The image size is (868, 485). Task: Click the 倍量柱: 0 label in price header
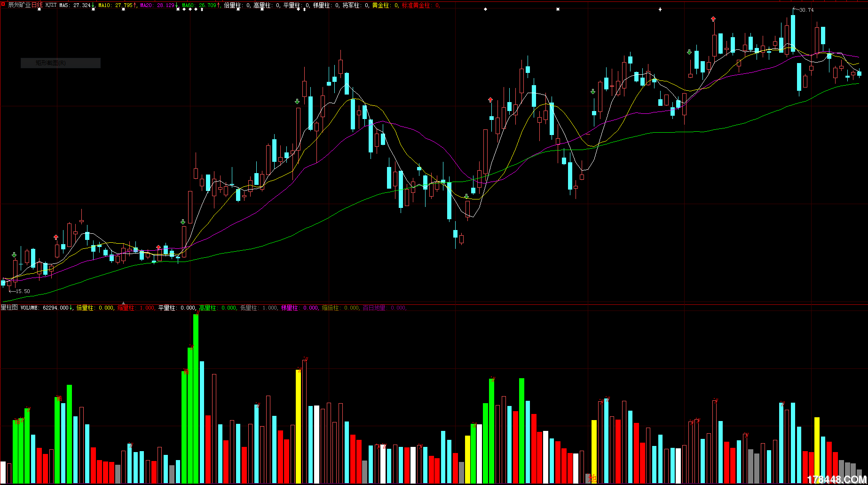tap(237, 5)
